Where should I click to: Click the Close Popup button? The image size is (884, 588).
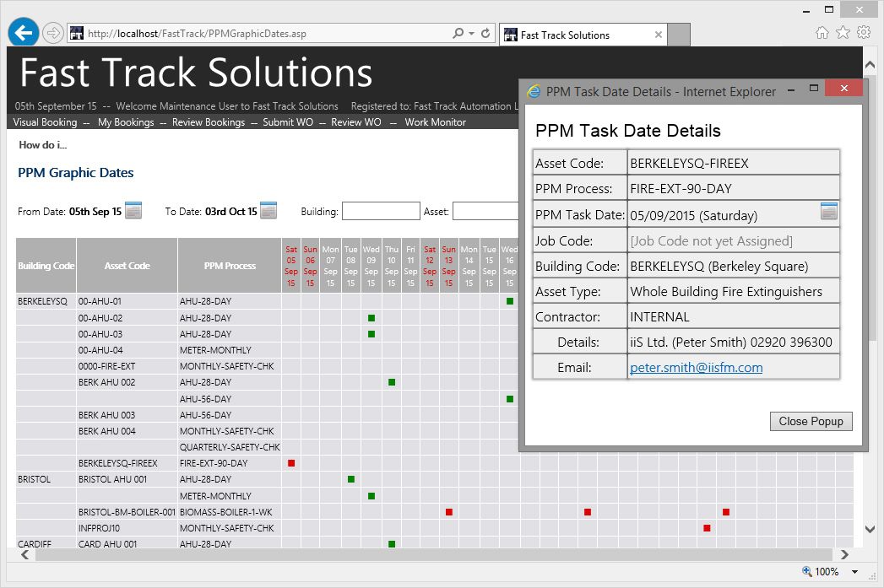(x=811, y=421)
